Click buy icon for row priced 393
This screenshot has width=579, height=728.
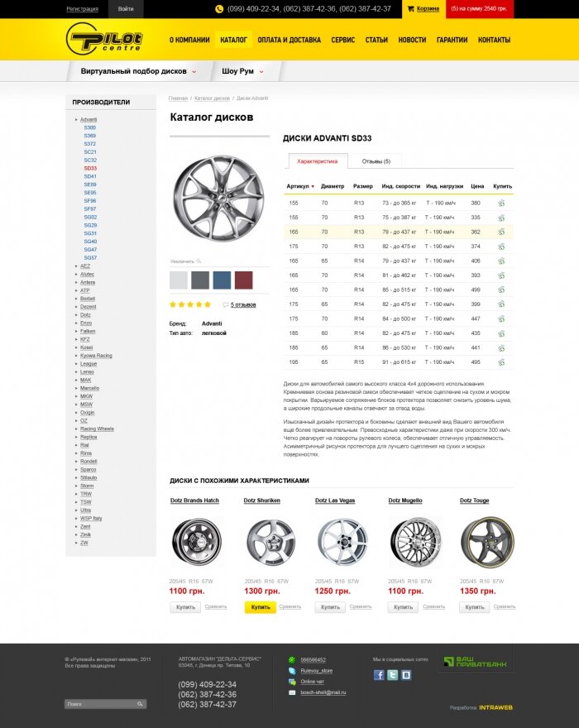pyautogui.click(x=501, y=275)
